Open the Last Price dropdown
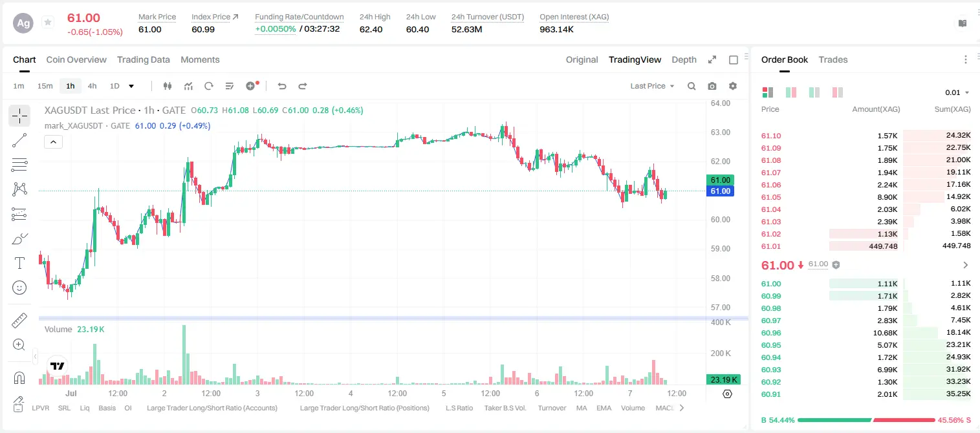Screen dimensions: 980x433 (652, 86)
